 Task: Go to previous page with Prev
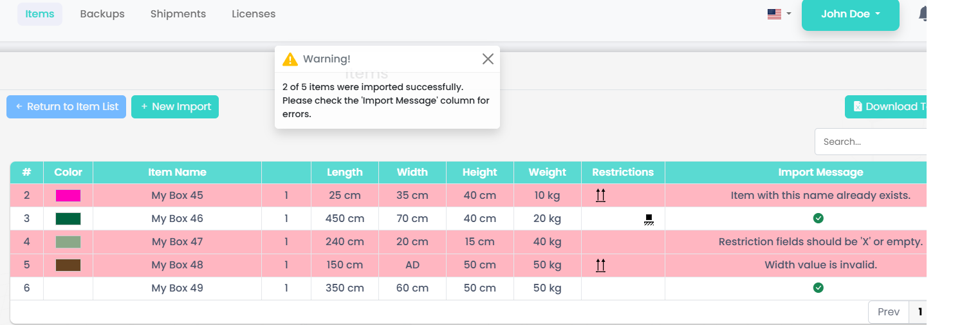888,312
